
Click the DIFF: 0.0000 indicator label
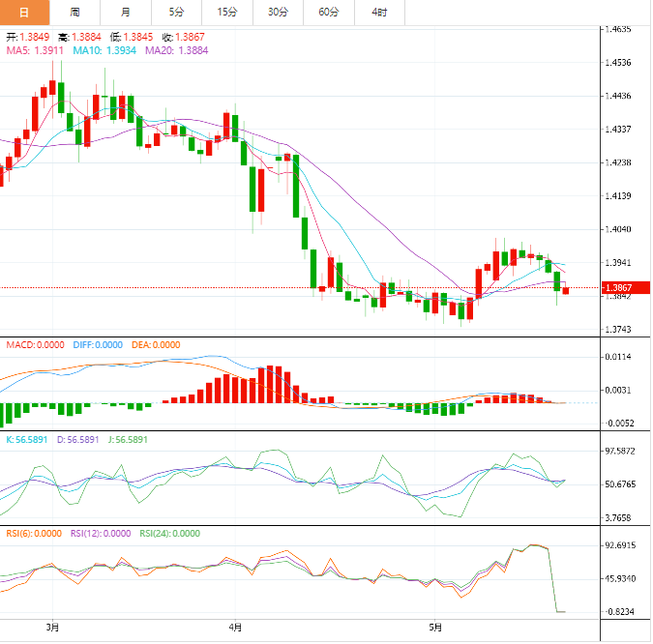click(98, 345)
